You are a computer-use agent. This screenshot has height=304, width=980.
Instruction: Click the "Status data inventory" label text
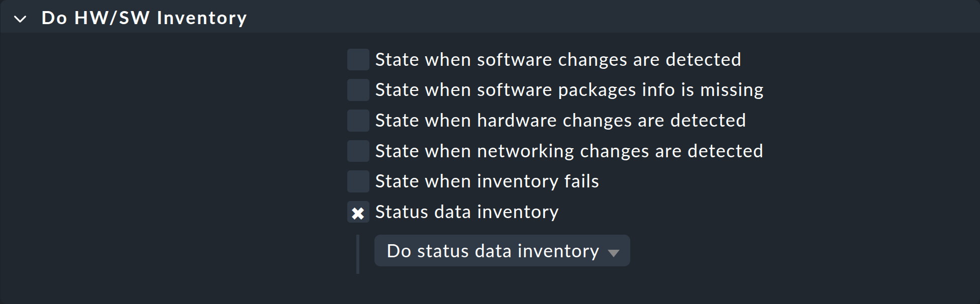(465, 212)
